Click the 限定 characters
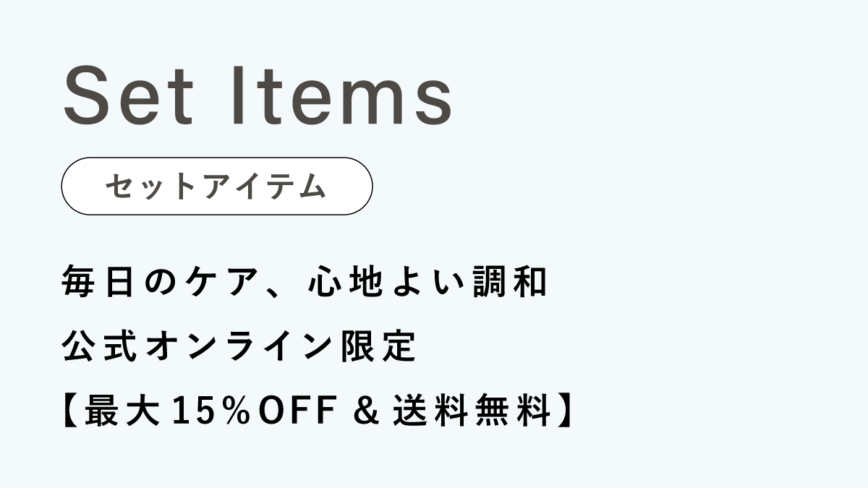This screenshot has width=868, height=488. point(378,347)
